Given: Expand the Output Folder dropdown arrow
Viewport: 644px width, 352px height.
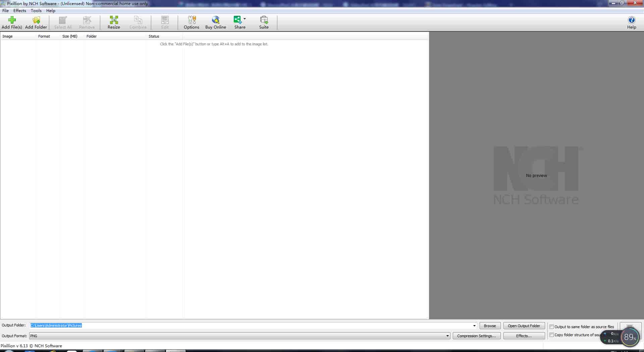Looking at the screenshot, I should pos(474,325).
